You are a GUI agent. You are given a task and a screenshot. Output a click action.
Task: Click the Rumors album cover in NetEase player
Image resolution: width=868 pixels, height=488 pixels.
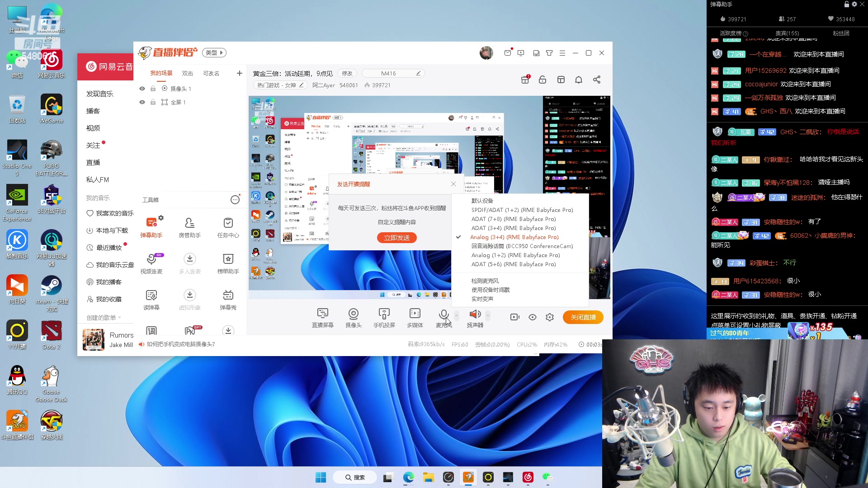[x=94, y=340]
